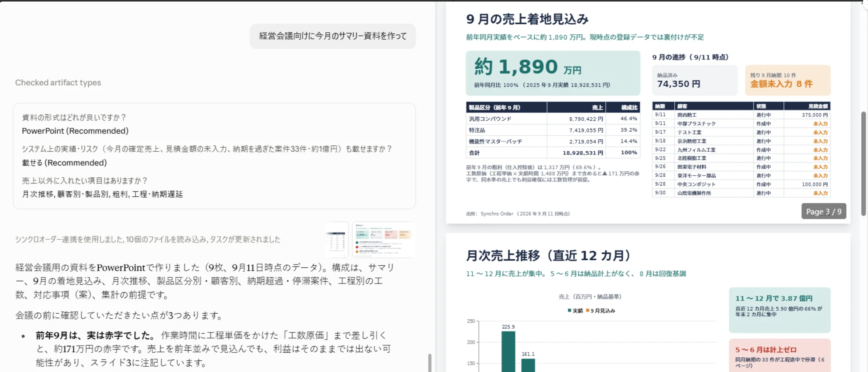Click the chat pane scrollbar thumb
868x372 pixels.
click(430, 362)
